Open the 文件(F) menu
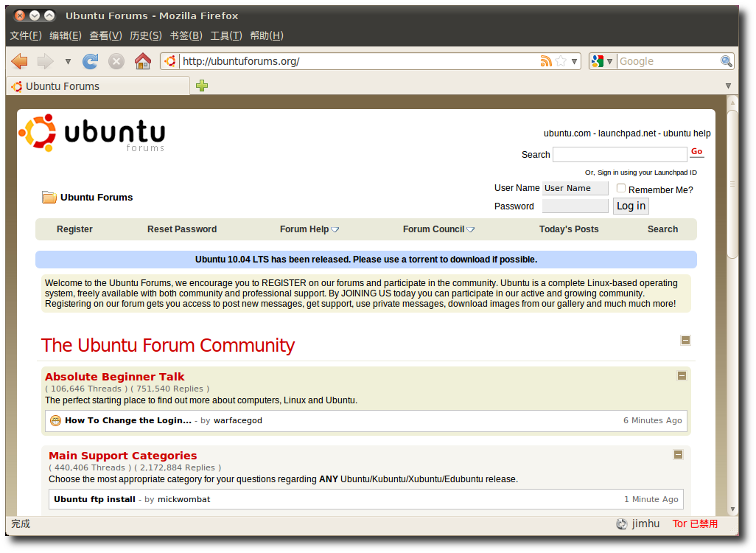Viewport: 756px width, 553px height. (x=26, y=35)
